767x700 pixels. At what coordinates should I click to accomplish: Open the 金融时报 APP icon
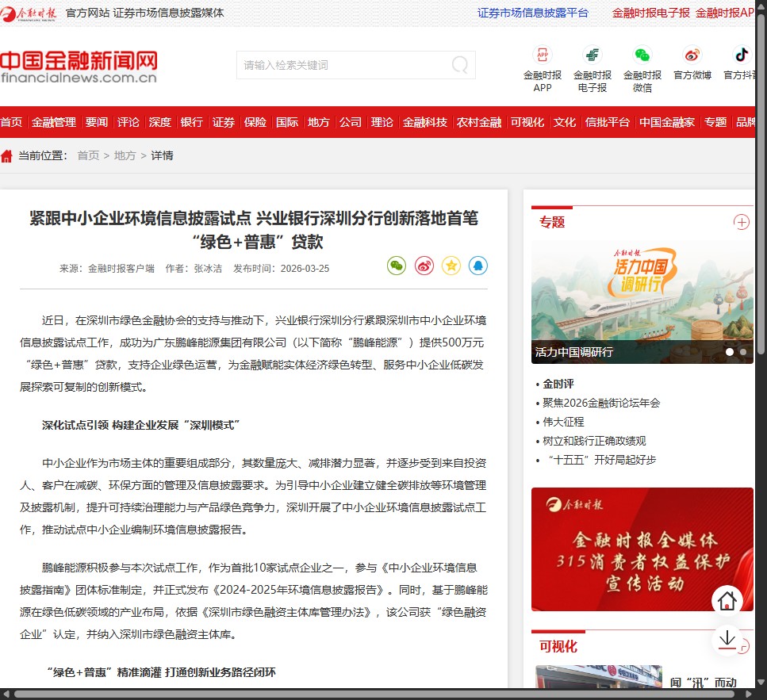(543, 55)
